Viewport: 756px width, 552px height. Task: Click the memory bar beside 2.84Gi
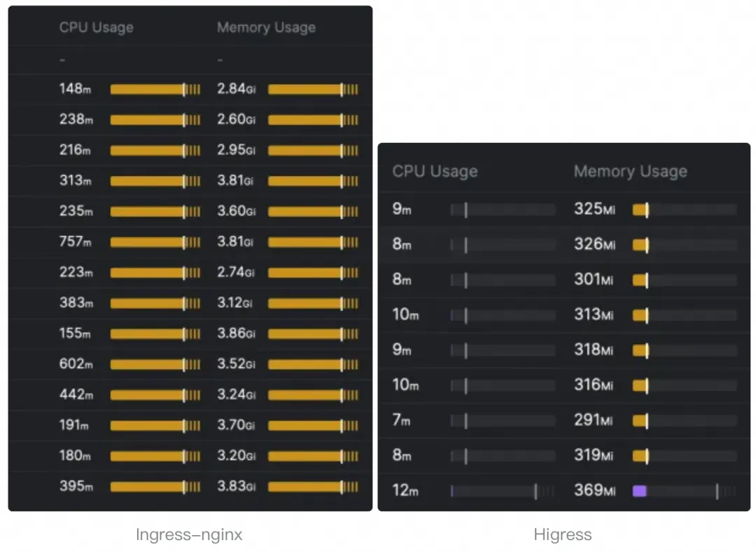(312, 90)
